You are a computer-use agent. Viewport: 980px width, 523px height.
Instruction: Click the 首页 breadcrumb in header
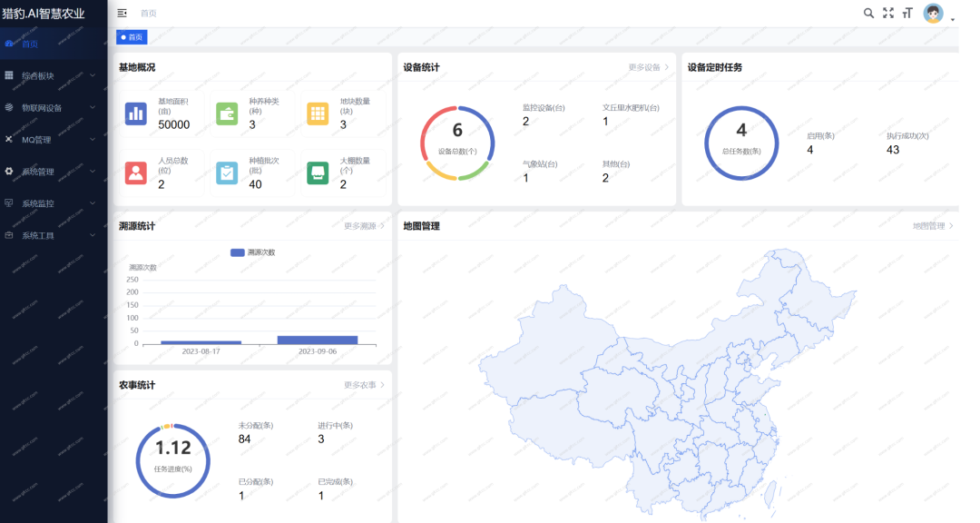point(148,13)
